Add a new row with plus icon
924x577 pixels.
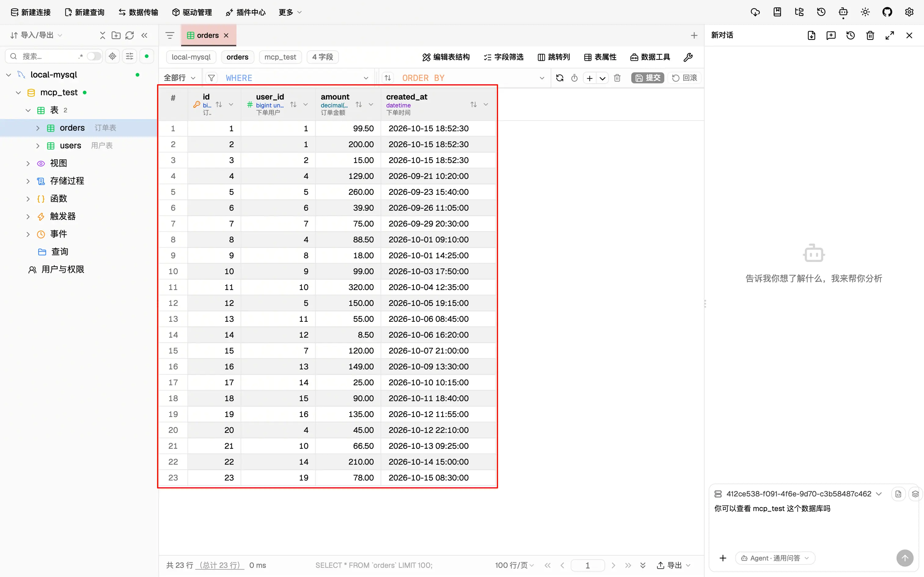(589, 78)
